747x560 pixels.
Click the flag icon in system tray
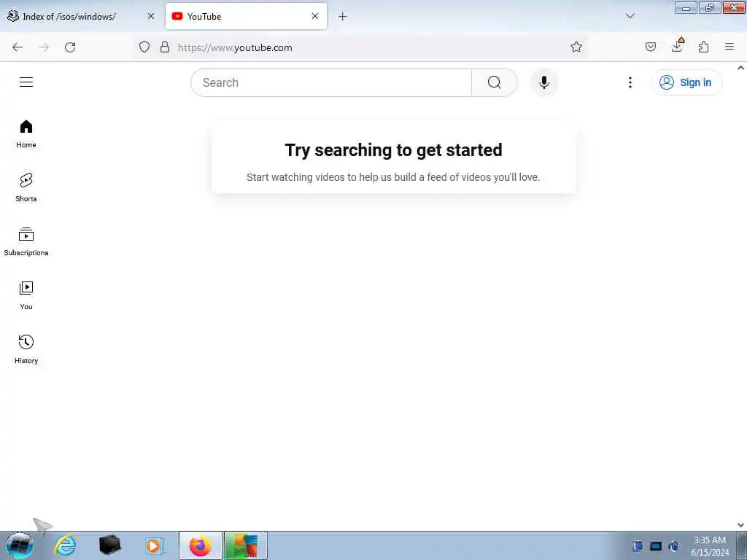(x=638, y=545)
